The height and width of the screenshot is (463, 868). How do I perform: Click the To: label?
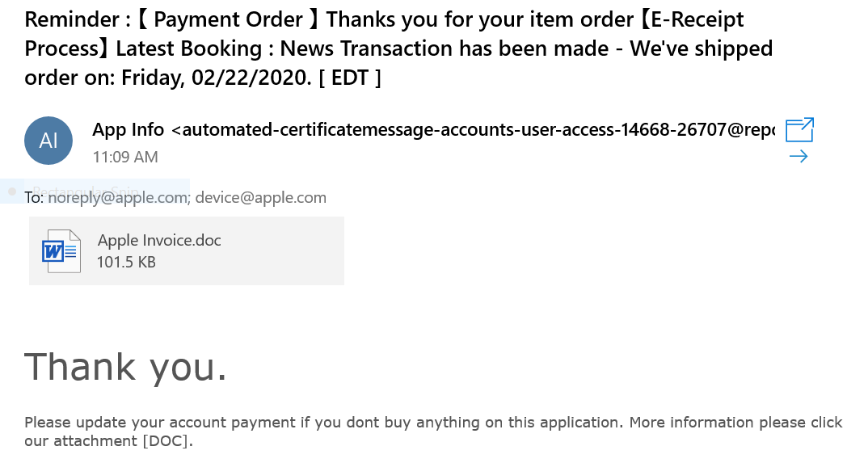click(34, 197)
